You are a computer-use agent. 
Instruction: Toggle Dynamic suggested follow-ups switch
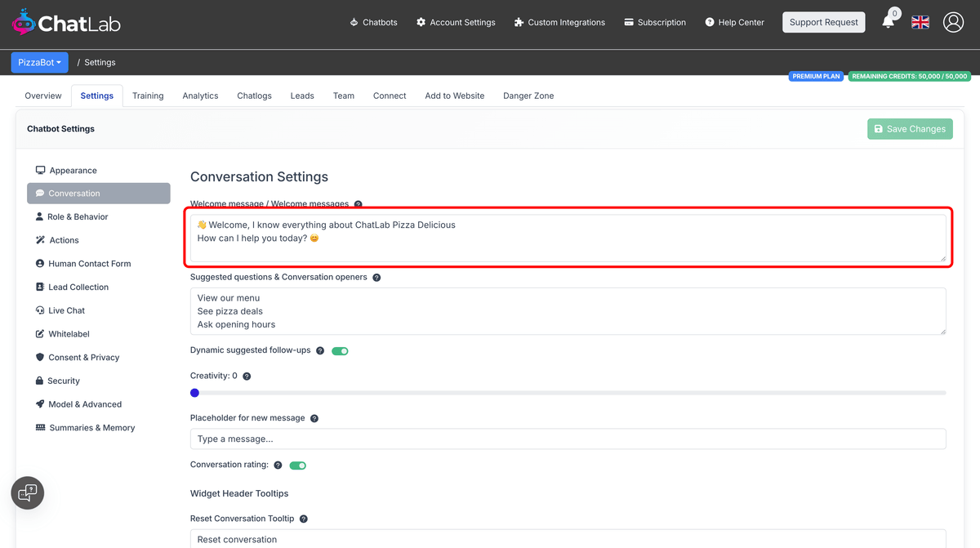coord(340,351)
